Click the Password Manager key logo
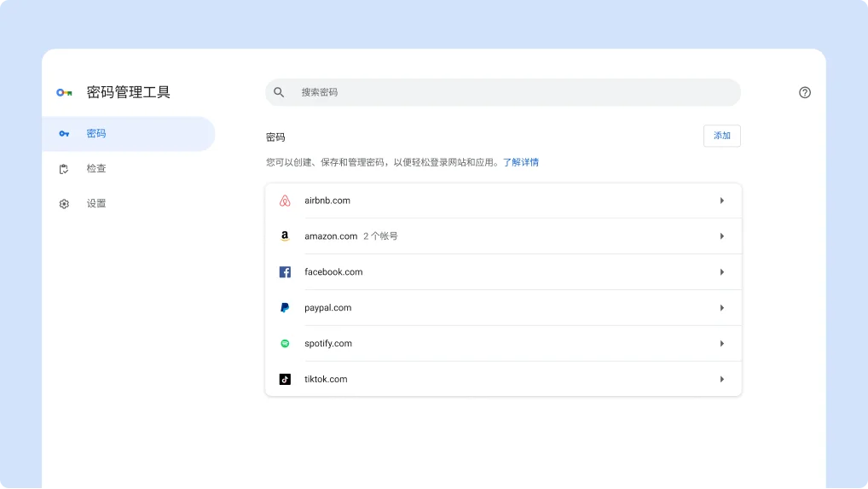Image resolution: width=868 pixels, height=489 pixels. (x=64, y=92)
